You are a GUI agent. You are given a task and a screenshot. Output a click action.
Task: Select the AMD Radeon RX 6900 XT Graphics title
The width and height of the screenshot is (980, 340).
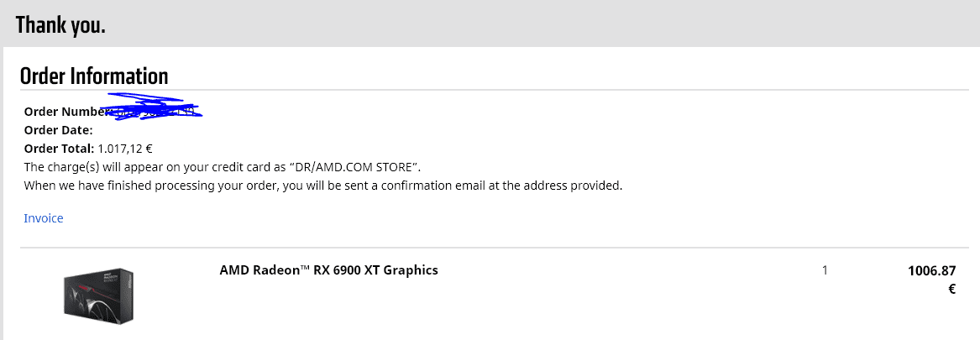[328, 270]
